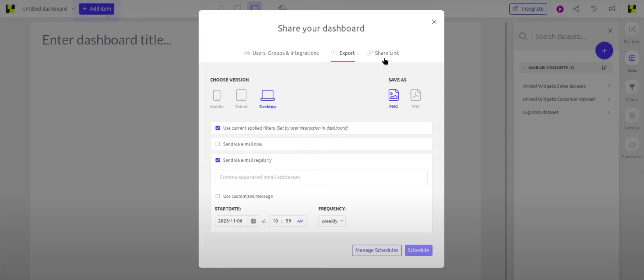
Task: Open the Weekly frequency dropdown
Action: (332, 221)
